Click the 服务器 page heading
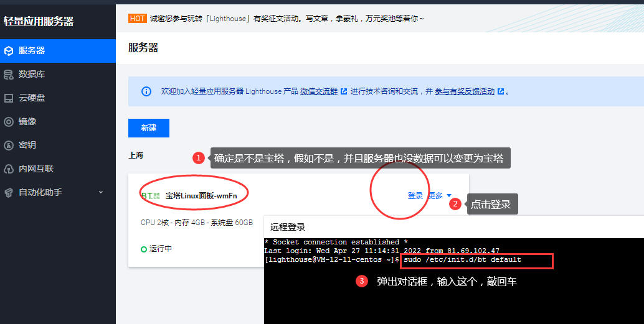The width and height of the screenshot is (644, 324). coord(143,48)
